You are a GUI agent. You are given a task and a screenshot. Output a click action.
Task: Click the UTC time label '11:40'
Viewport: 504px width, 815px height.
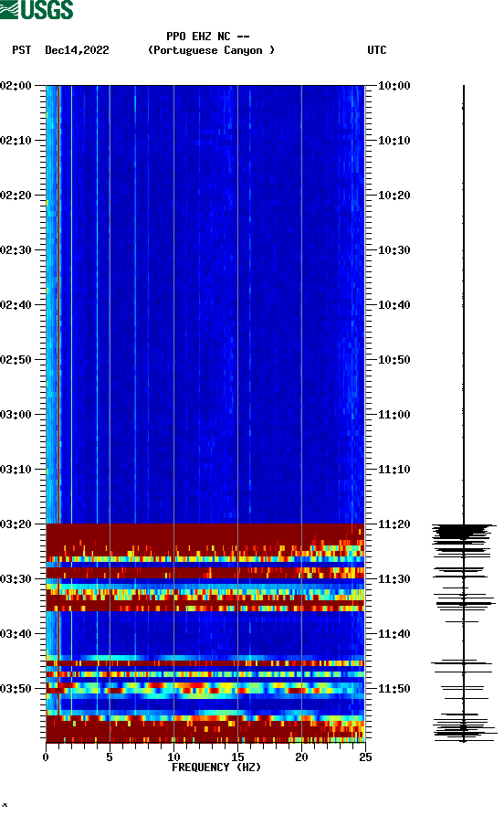coord(394,634)
